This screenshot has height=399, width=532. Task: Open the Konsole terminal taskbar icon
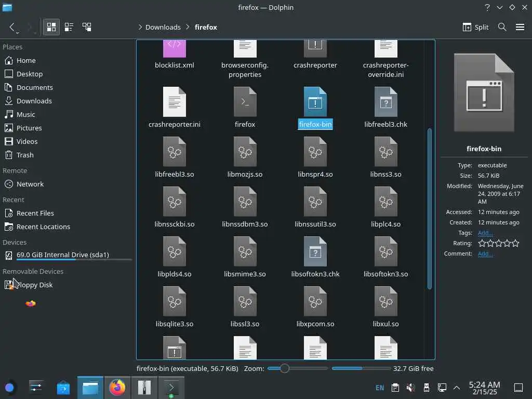(x=171, y=388)
